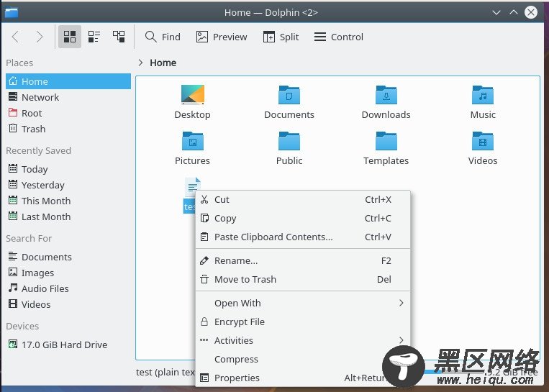Open the Control menu

[x=339, y=37]
